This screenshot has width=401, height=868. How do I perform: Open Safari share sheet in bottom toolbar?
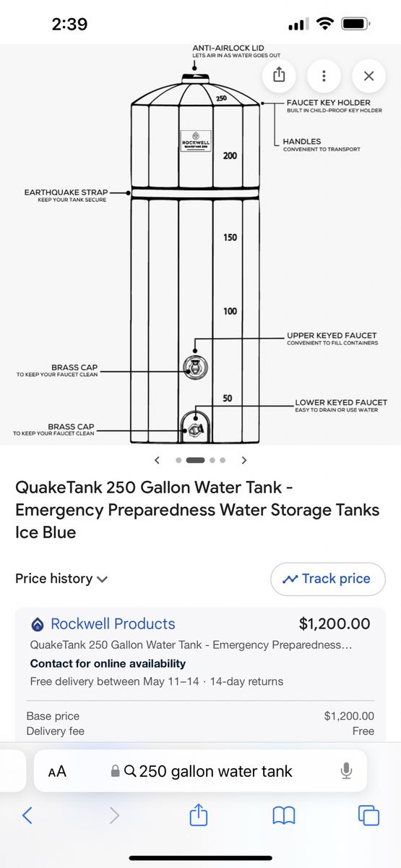click(199, 815)
